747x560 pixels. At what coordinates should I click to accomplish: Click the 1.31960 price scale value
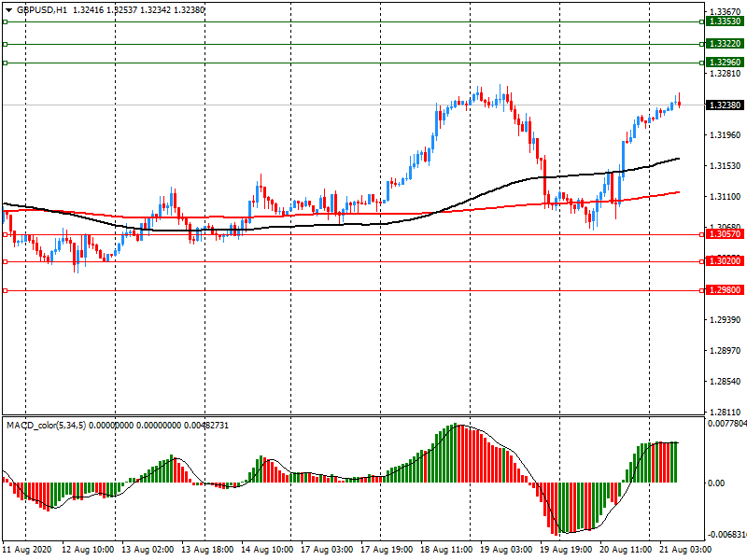(x=726, y=135)
